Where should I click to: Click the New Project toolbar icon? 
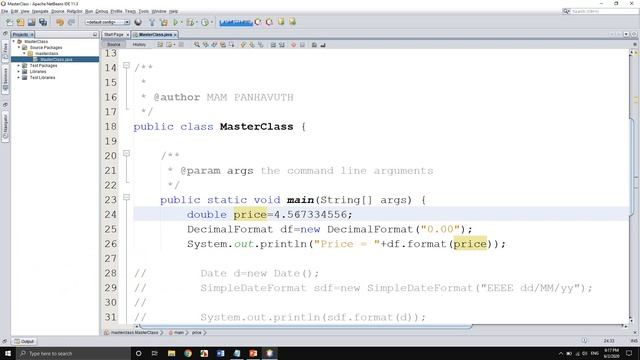coord(20,22)
